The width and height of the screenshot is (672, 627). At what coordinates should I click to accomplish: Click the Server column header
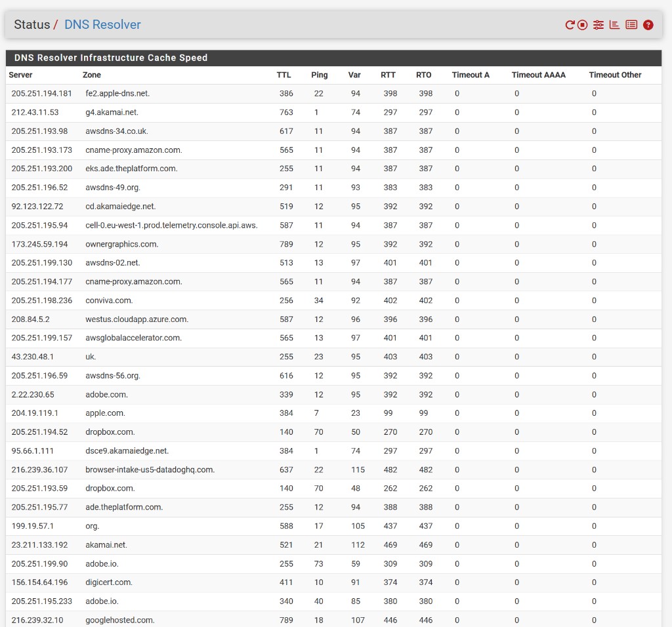click(20, 75)
